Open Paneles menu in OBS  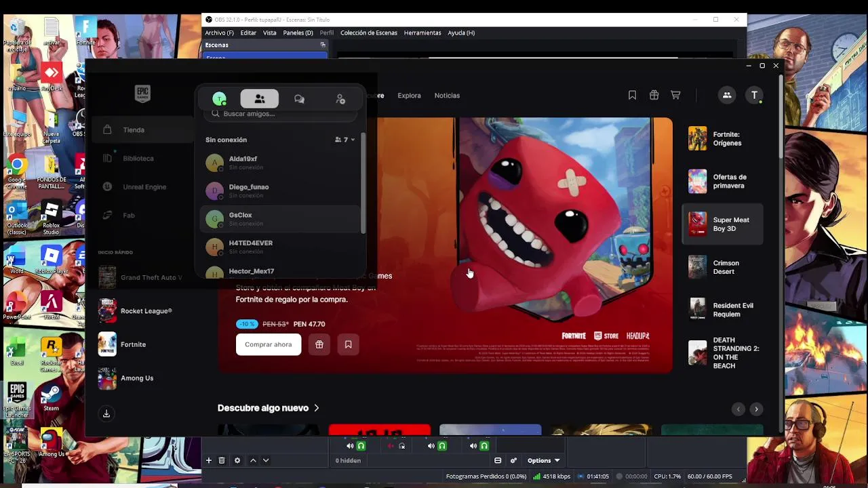pos(298,33)
